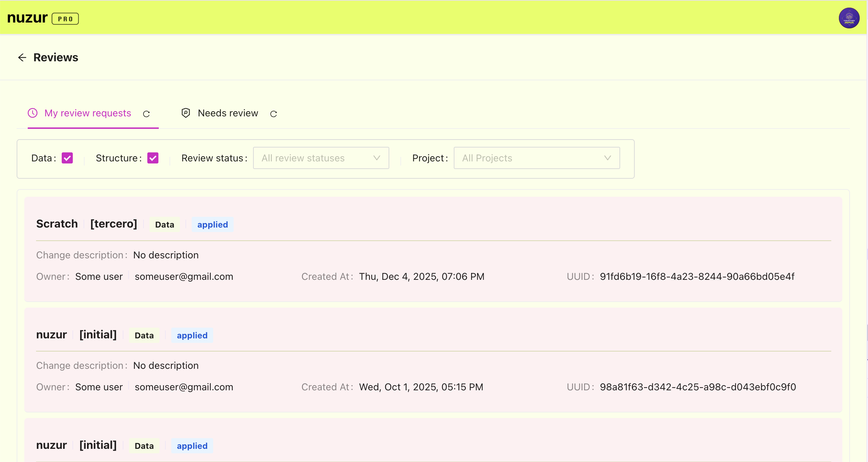Screen dimensions: 868x462
Task: Uncheck the Structure filter checkbox
Action: pos(153,158)
